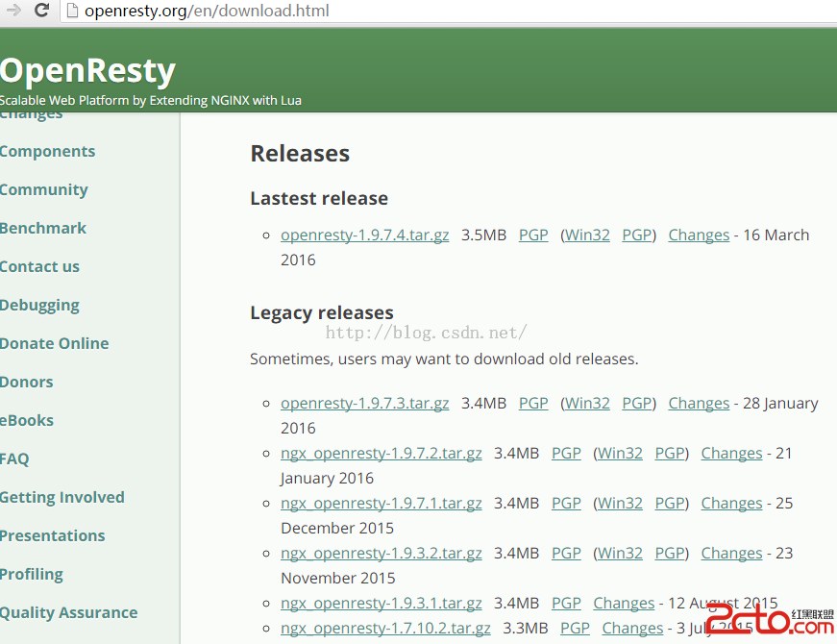Open the Win32 PGP link for 1.9.7.1

coord(670,504)
